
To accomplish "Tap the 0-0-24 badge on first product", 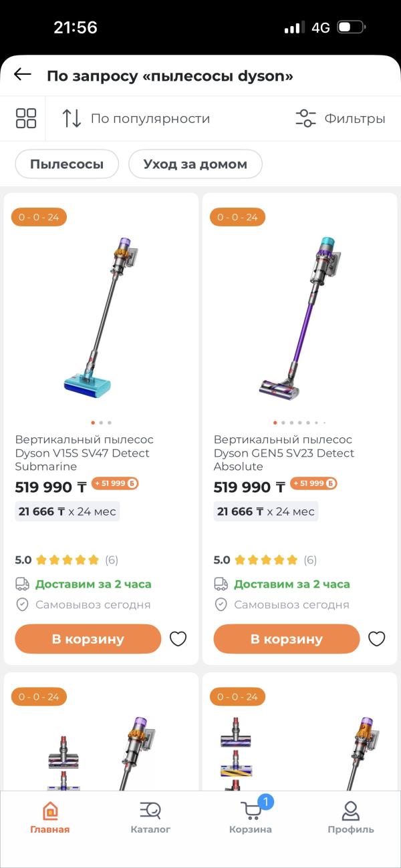I will 39,217.
